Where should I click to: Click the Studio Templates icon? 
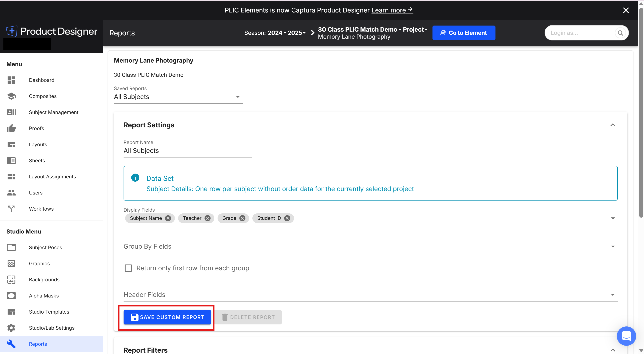[x=11, y=312]
